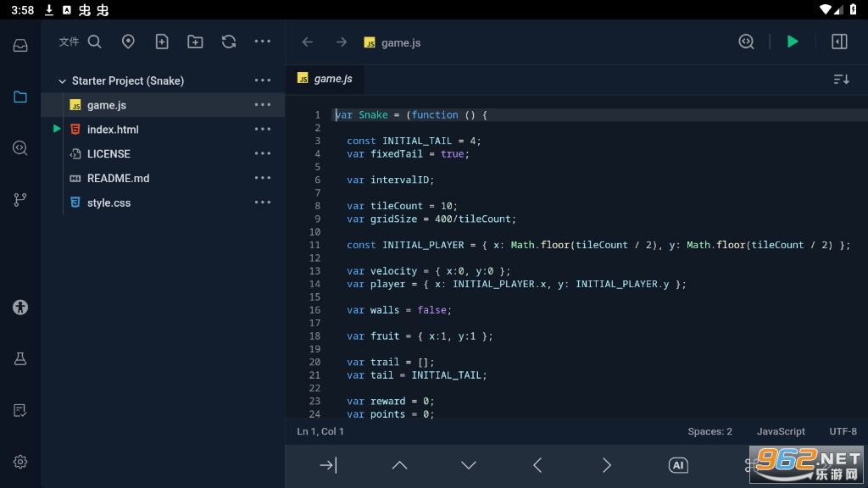The width and height of the screenshot is (868, 488).
Task: Toggle the right side panel layout
Action: pos(839,42)
